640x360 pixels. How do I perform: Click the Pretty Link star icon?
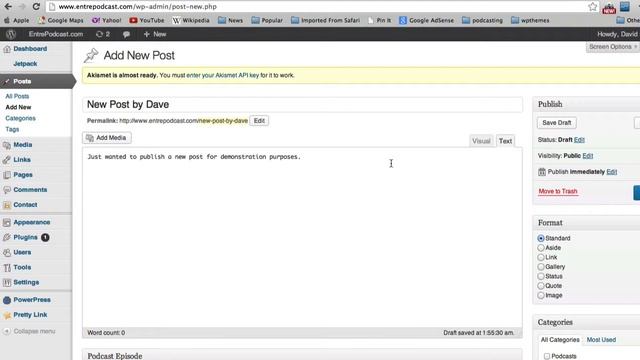coord(7,315)
